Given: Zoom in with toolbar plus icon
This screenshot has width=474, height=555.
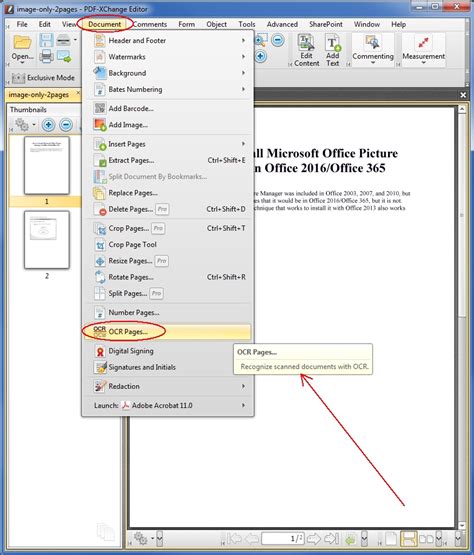Looking at the screenshot, I should (x=260, y=56).
